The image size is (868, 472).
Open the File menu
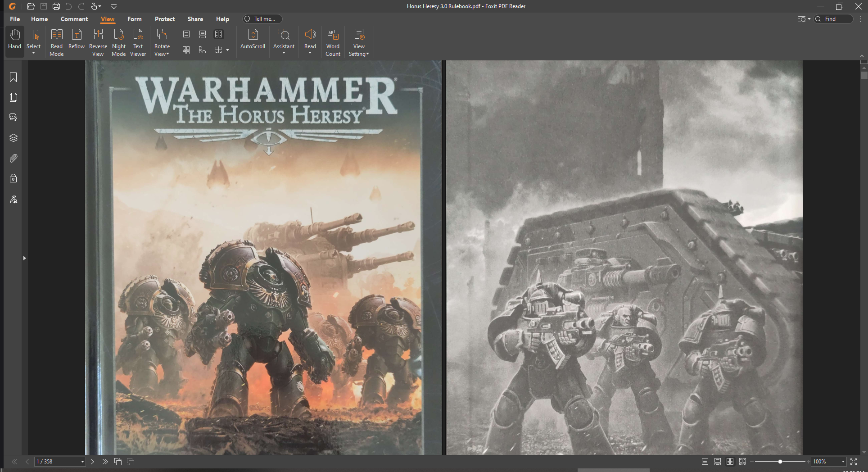(x=15, y=19)
